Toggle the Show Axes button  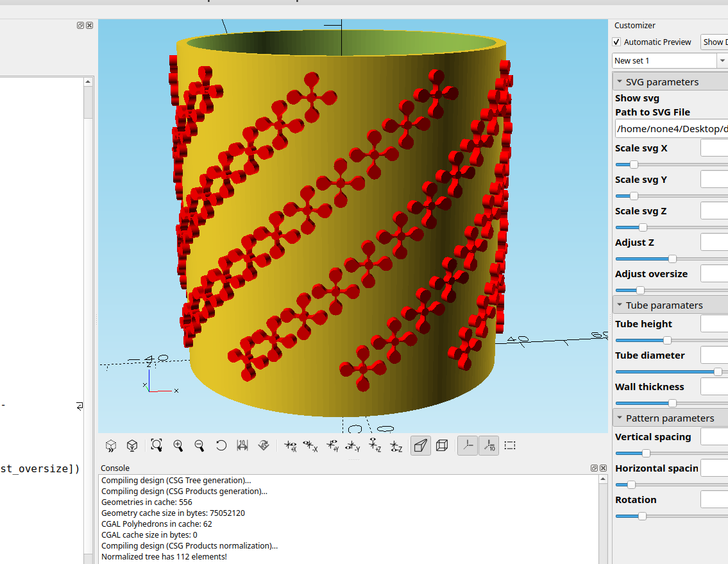click(x=468, y=445)
